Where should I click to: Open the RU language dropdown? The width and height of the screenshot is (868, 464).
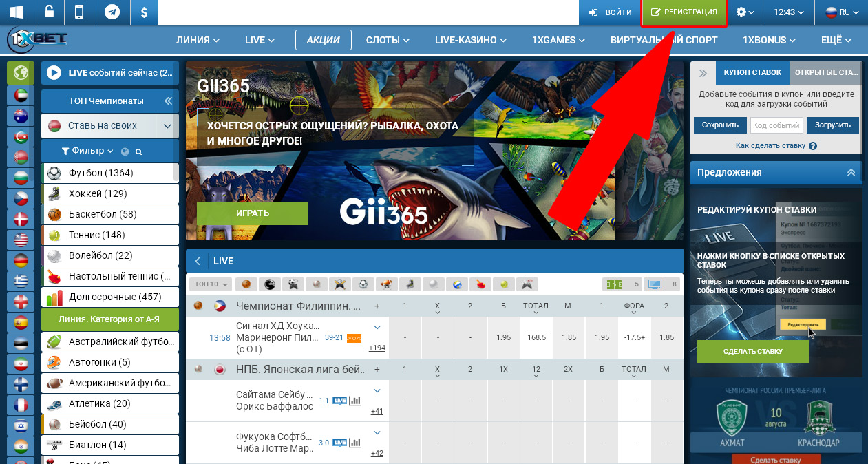842,12
